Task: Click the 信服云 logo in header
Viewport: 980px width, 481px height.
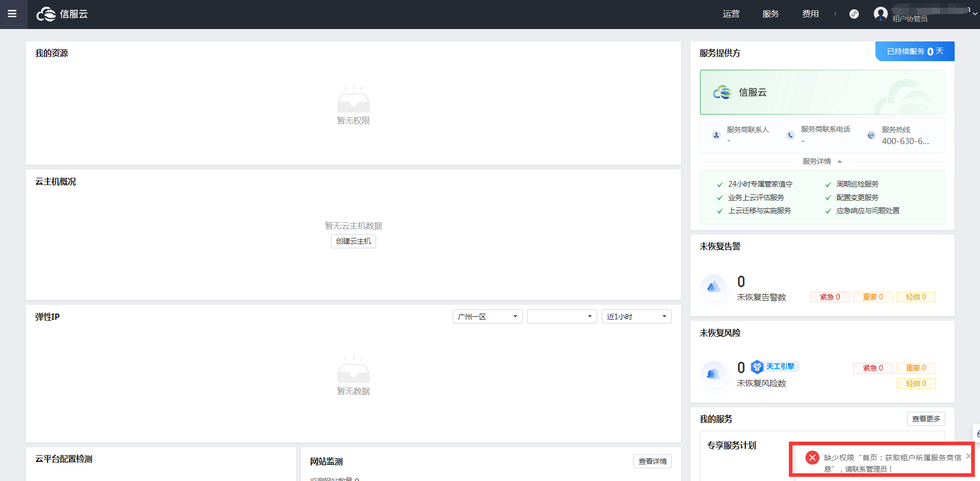Action: pyautogui.click(x=62, y=14)
